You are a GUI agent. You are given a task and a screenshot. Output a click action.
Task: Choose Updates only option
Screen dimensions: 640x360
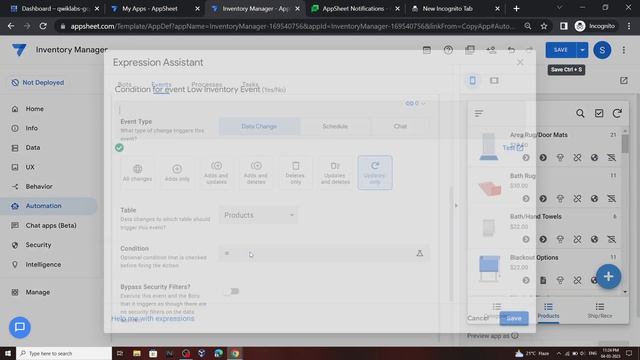point(375,172)
